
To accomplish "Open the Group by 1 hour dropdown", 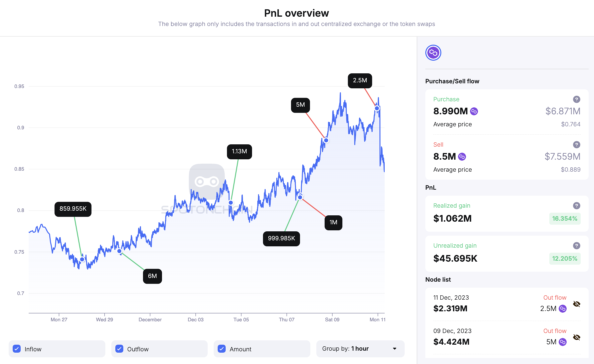I will click(x=360, y=349).
